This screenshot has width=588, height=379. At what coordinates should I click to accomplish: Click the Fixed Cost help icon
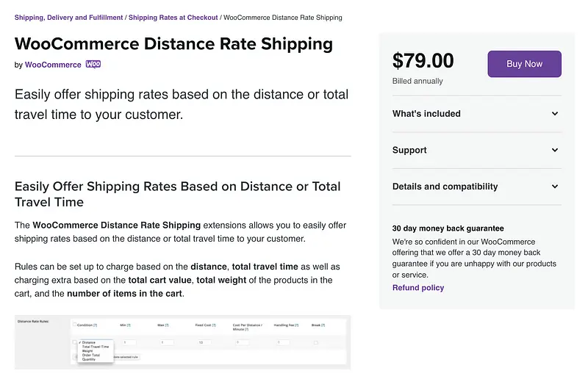[x=215, y=325]
